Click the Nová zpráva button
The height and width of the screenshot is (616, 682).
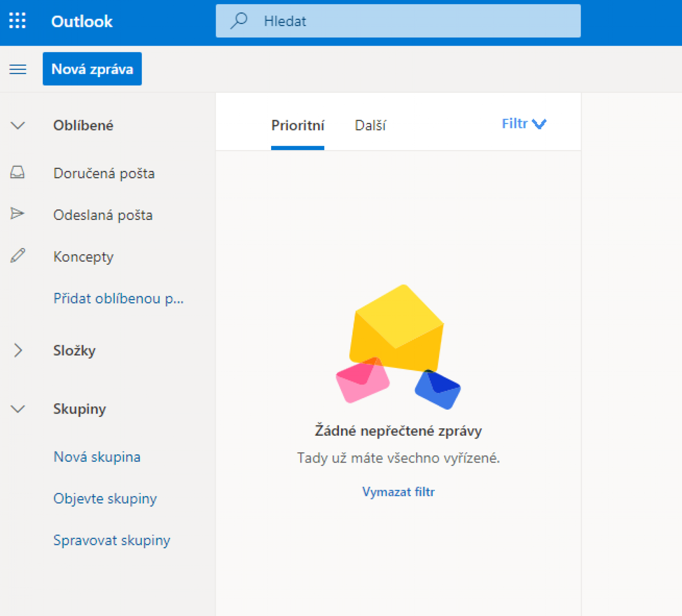92,69
